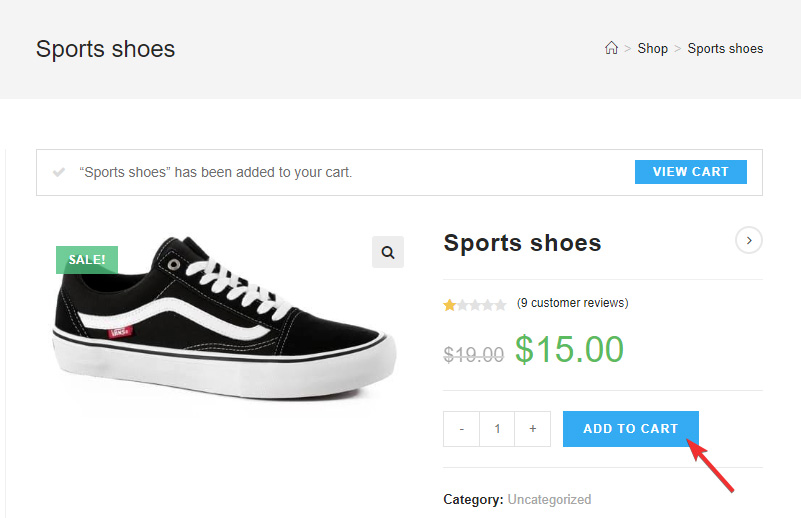Viewport: 801px width, 518px height.
Task: Click the $15.00 sale price
Action: pos(569,349)
